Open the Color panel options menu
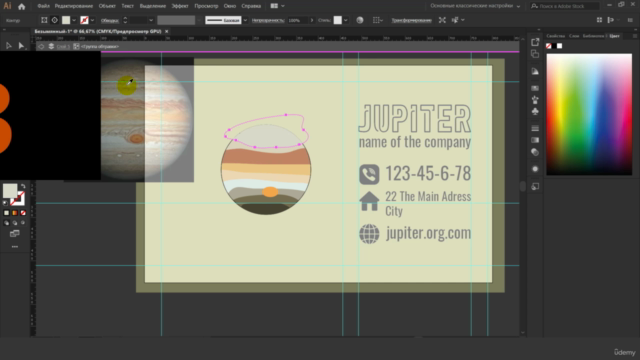 (635, 36)
